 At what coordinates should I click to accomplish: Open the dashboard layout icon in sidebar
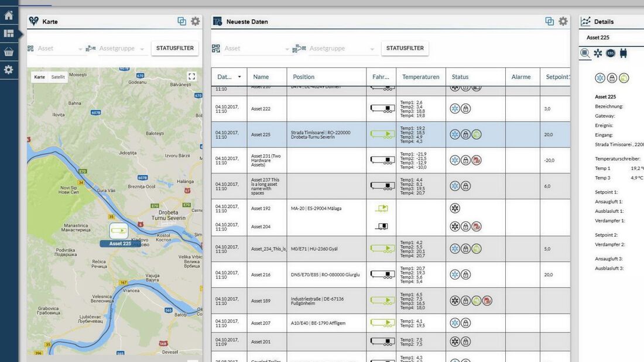(9, 34)
